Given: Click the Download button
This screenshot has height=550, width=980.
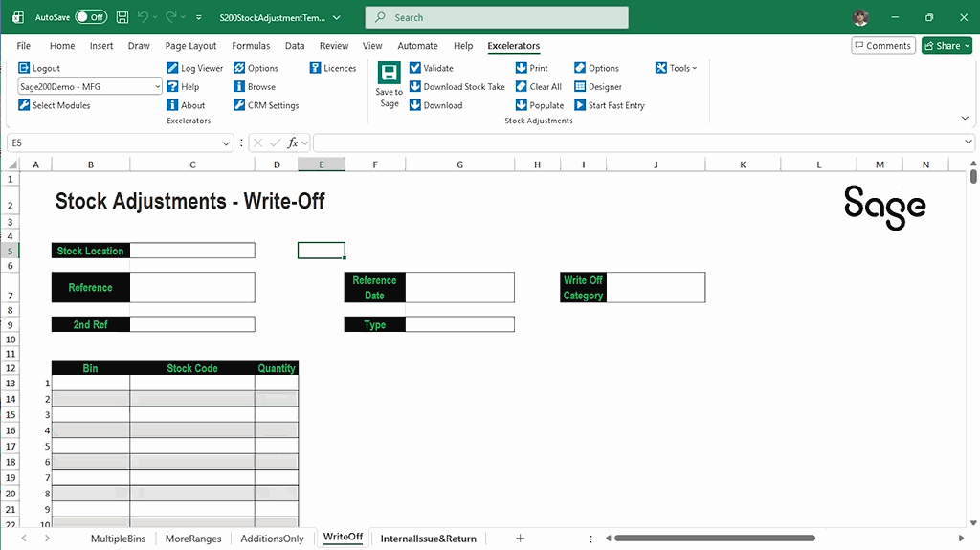Looking at the screenshot, I should tap(436, 105).
